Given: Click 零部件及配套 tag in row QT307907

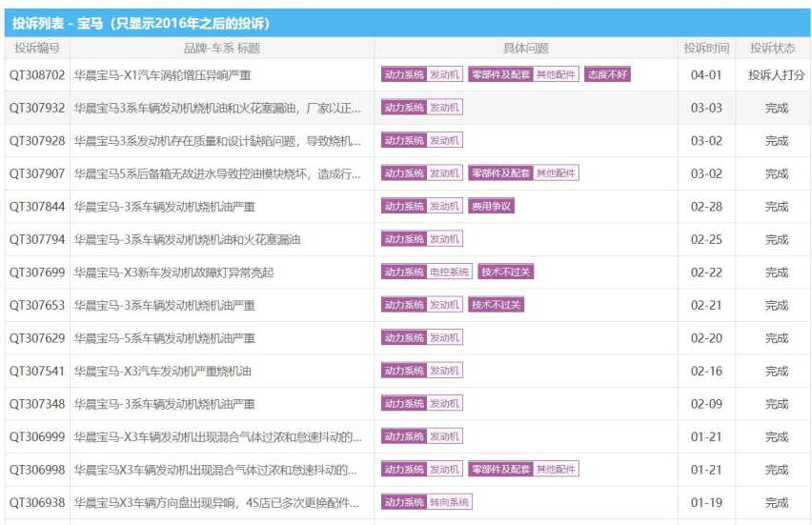Looking at the screenshot, I should coord(500,172).
